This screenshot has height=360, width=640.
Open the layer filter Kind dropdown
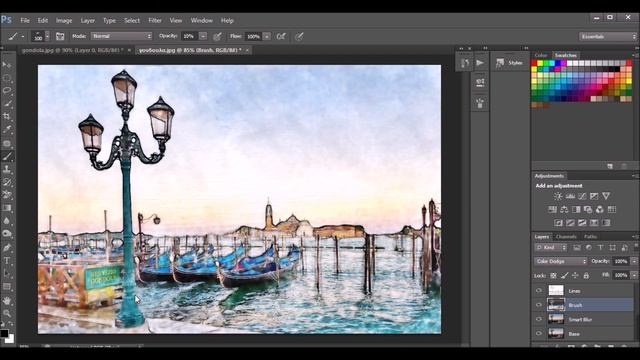(x=551, y=247)
